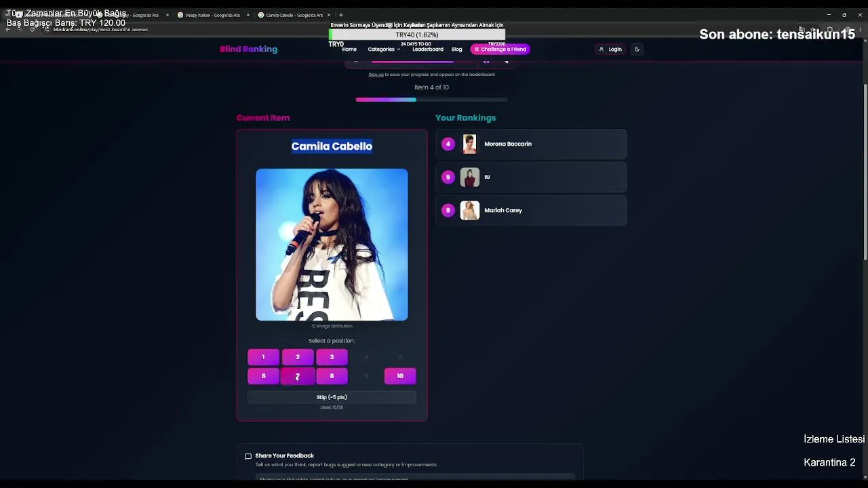This screenshot has height=488, width=868.
Task: Click the Camila Cabello photo
Action: click(x=332, y=245)
